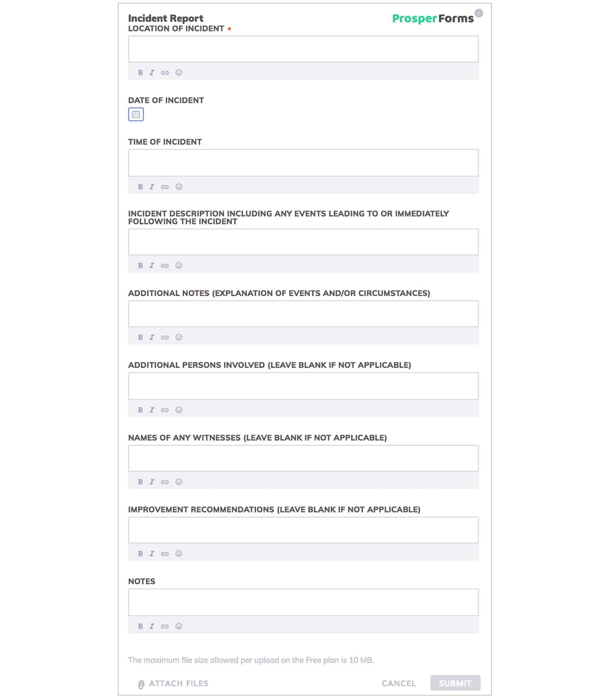Open the Date of Incident calendar picker

[136, 114]
